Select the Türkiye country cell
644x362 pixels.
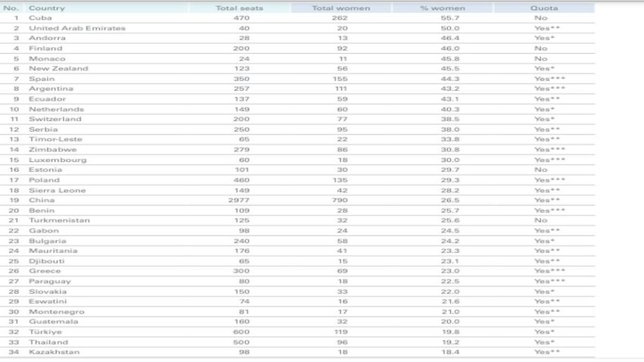[45, 331]
